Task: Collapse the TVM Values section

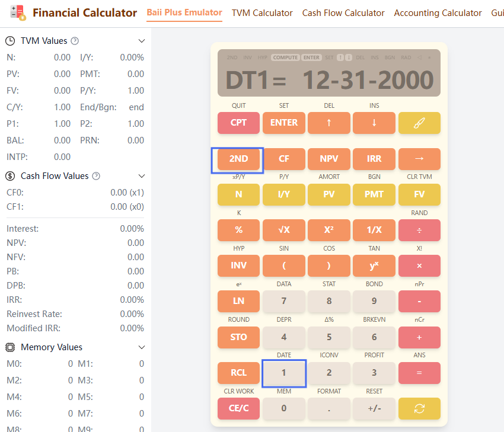Action: tap(141, 40)
